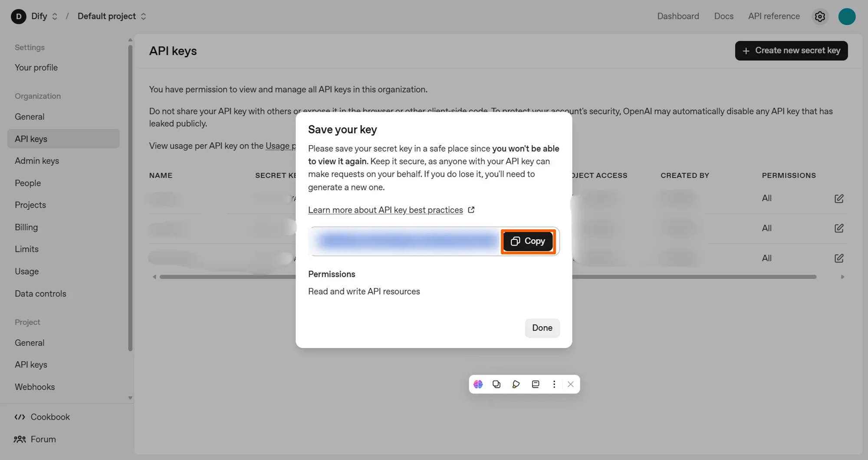The image size is (868, 460).
Task: Click Create new secret key button
Action: point(791,51)
